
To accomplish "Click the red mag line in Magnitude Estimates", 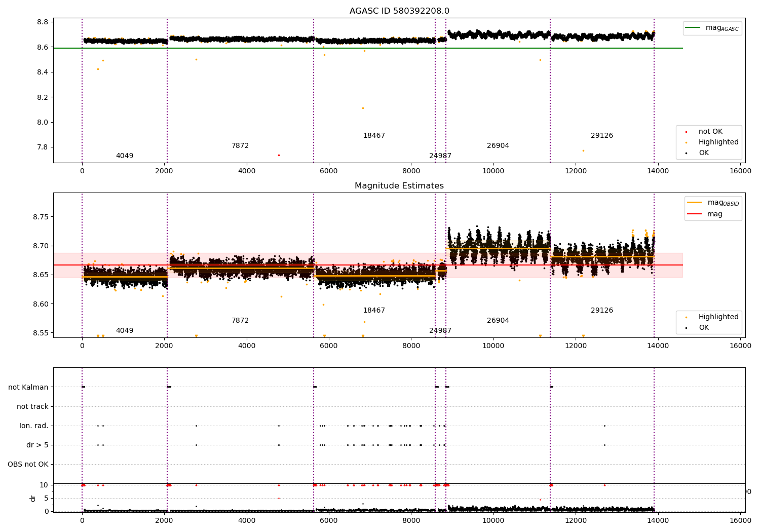I will [368, 265].
